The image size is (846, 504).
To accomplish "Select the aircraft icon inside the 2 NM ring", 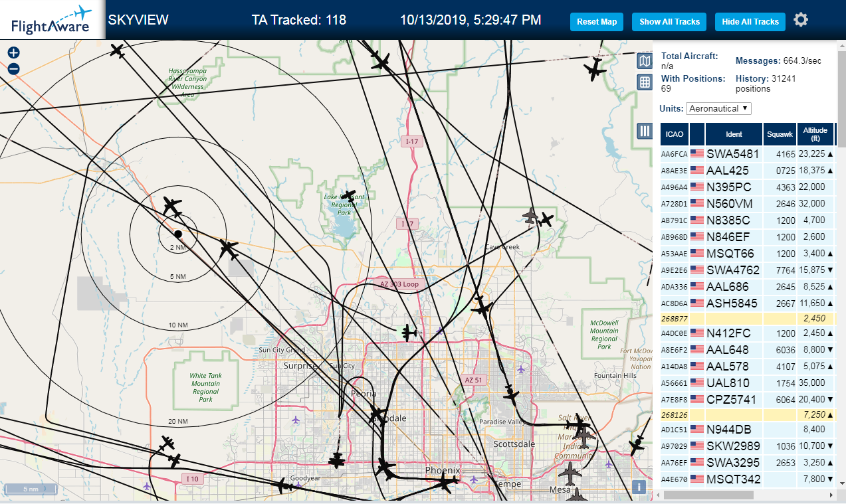I will pos(171,207).
